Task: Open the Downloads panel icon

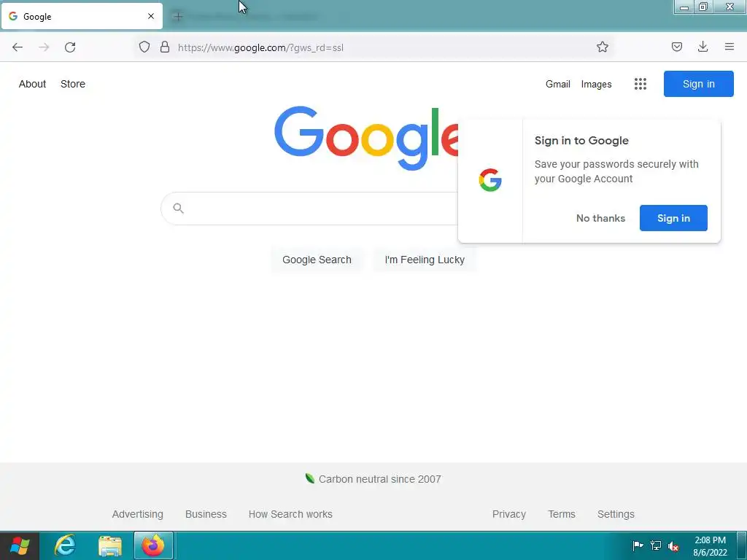Action: [703, 47]
